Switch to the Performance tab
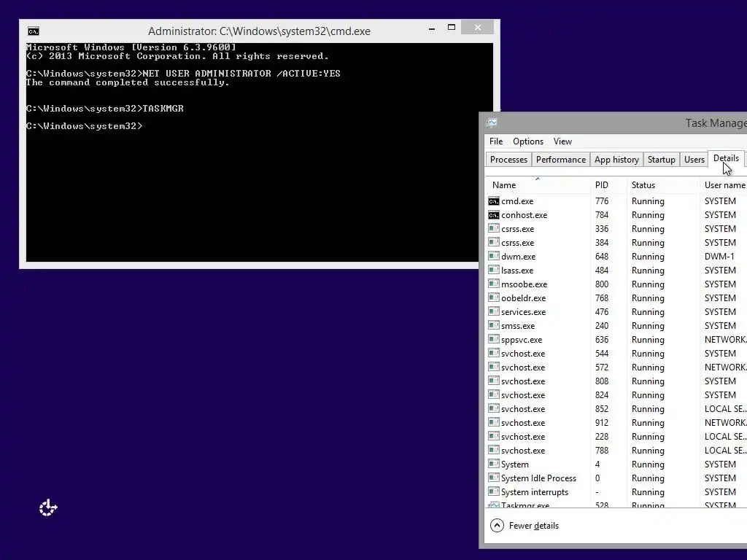The width and height of the screenshot is (747, 560). 561,160
